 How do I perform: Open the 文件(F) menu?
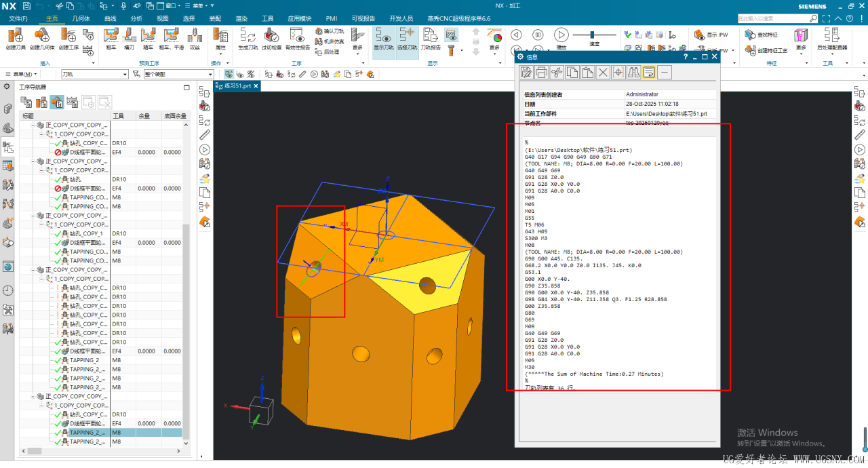click(18, 18)
